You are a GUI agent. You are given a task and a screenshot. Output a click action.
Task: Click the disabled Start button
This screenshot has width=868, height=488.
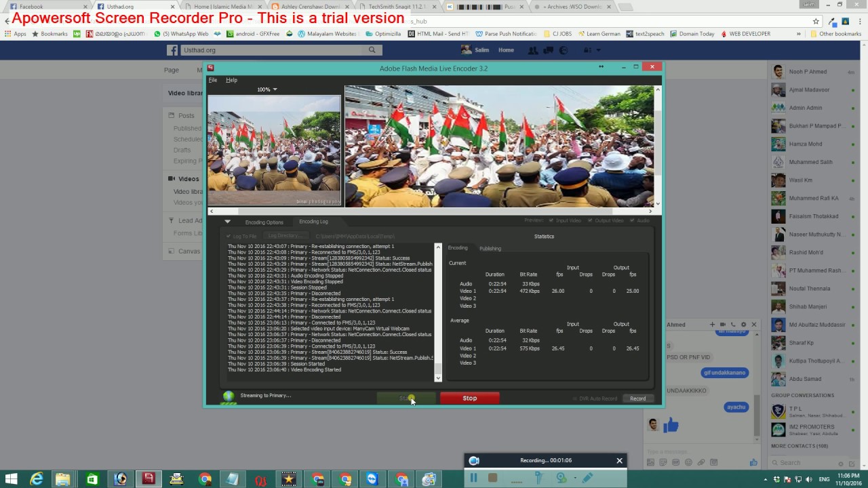click(x=406, y=399)
